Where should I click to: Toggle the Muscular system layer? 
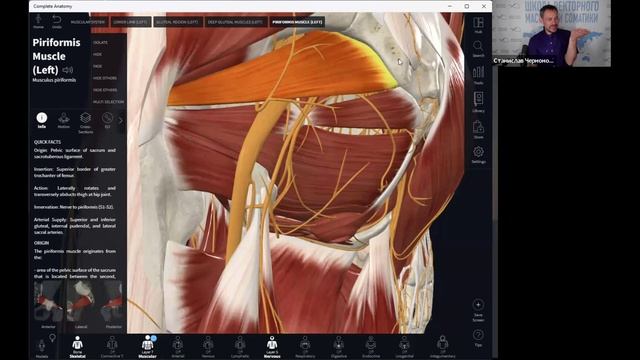pyautogui.click(x=147, y=347)
